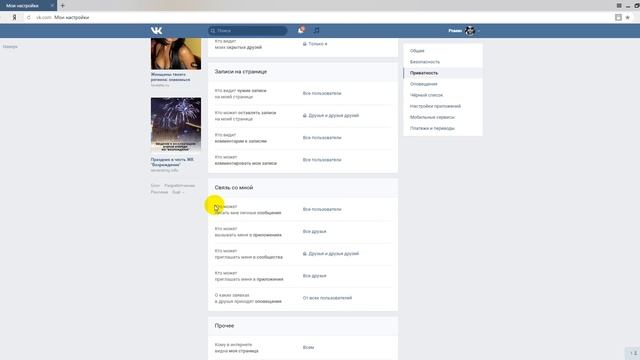This screenshot has height=360, width=640.
Task: Change who sees comments on posts
Action: pos(322,138)
